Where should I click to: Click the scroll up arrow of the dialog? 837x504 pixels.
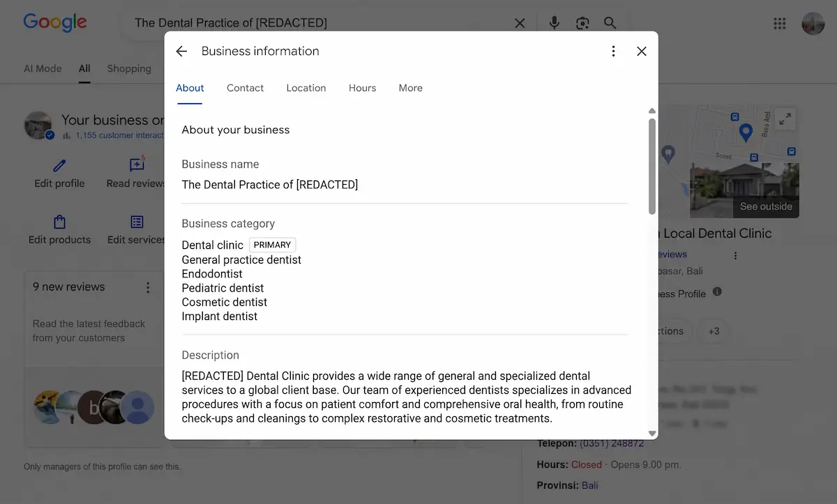(x=652, y=111)
